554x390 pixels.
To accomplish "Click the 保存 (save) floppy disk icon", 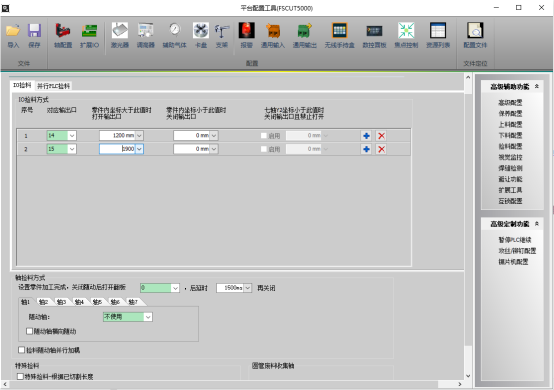I will [34, 31].
